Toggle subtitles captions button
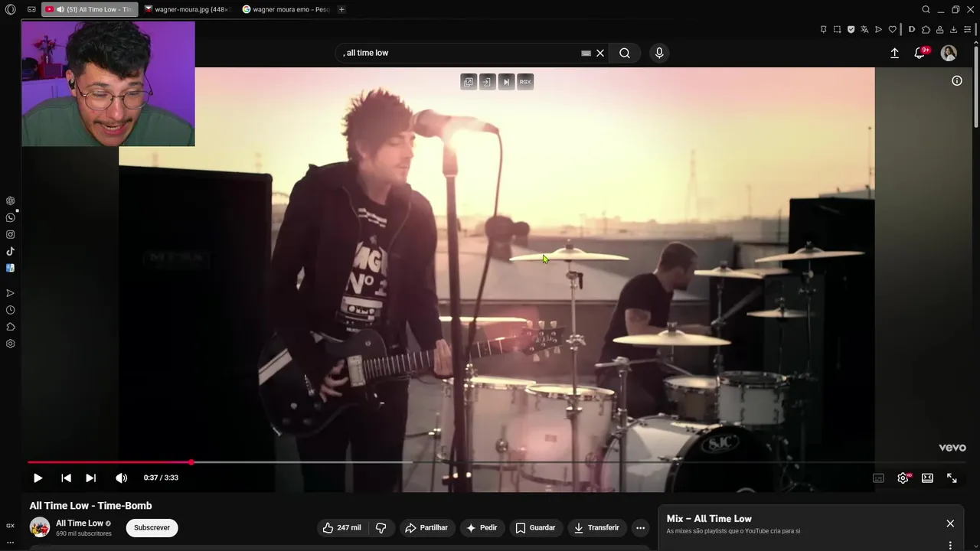This screenshot has height=551, width=980. click(878, 478)
